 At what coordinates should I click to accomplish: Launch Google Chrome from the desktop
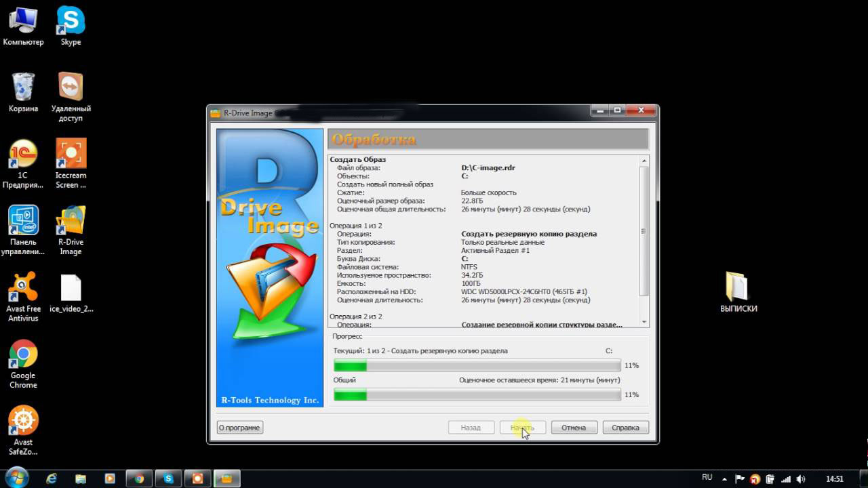point(23,364)
